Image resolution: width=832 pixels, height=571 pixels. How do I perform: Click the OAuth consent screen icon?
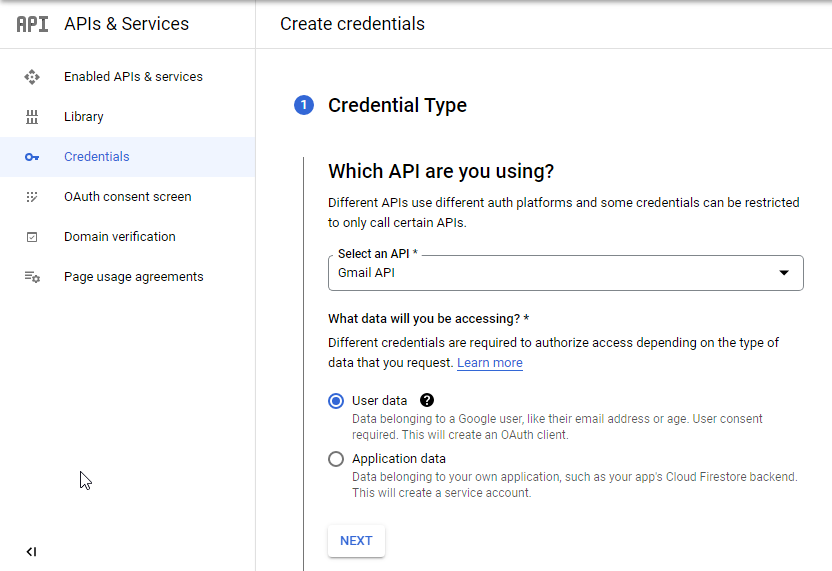click(x=32, y=197)
